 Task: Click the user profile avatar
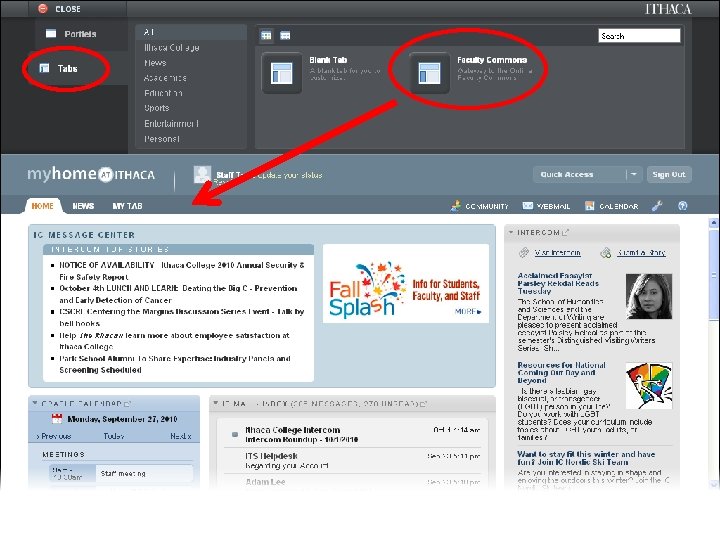[202, 174]
